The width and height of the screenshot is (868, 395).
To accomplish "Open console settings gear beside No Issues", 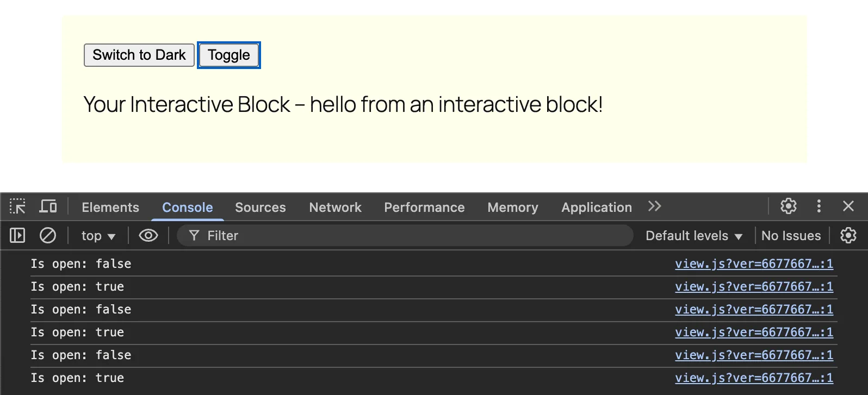I will [x=848, y=235].
